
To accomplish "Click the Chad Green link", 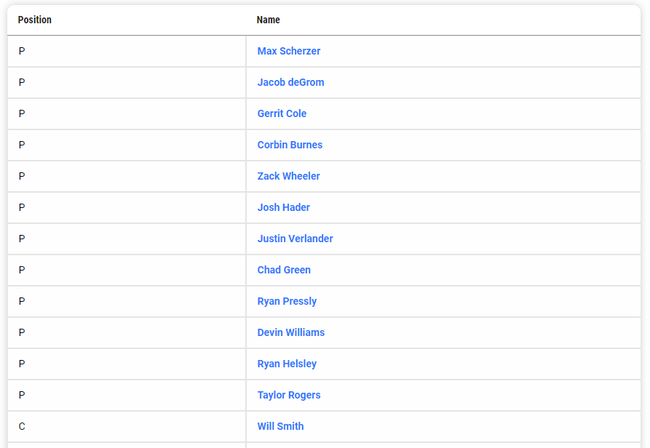I will 283,270.
